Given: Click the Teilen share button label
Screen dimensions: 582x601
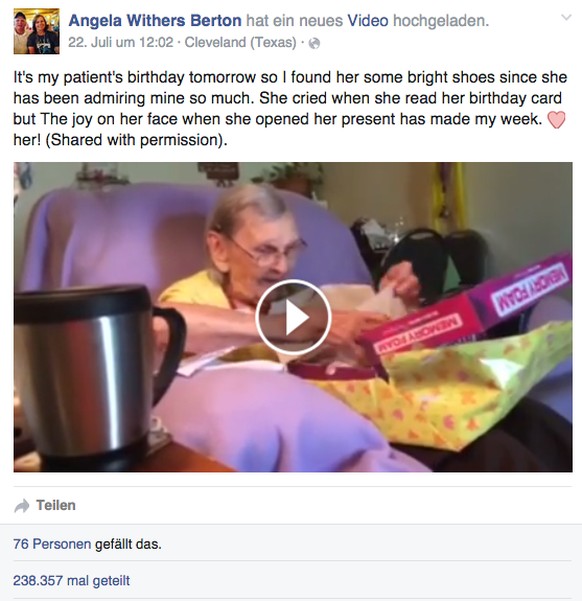Looking at the screenshot, I should [x=56, y=505].
